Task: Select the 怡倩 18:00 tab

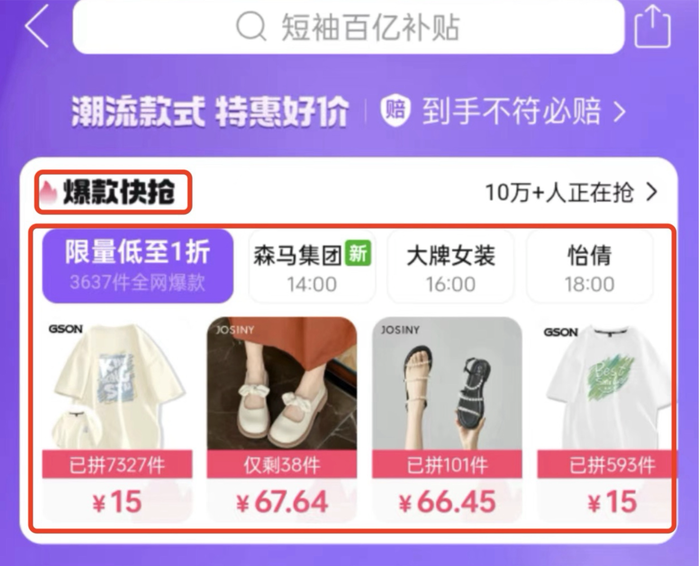Action: (x=589, y=267)
